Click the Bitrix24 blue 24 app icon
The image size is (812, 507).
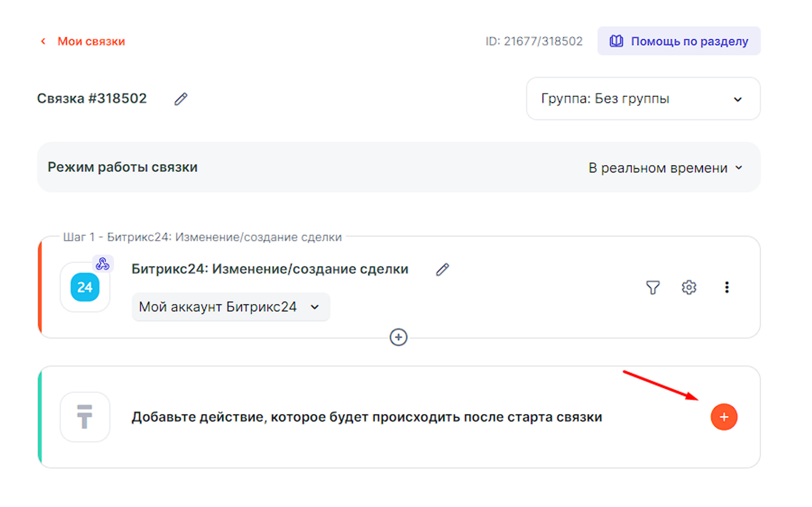tap(85, 287)
